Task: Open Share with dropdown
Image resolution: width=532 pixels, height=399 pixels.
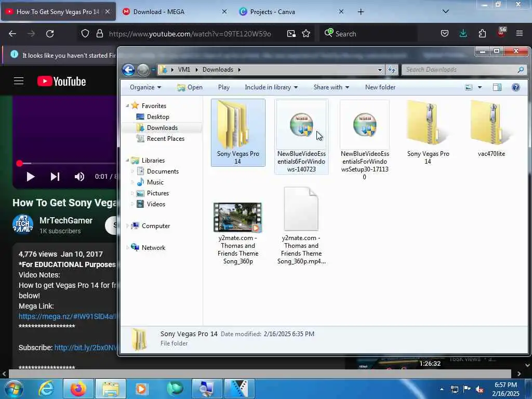Action: [x=331, y=87]
